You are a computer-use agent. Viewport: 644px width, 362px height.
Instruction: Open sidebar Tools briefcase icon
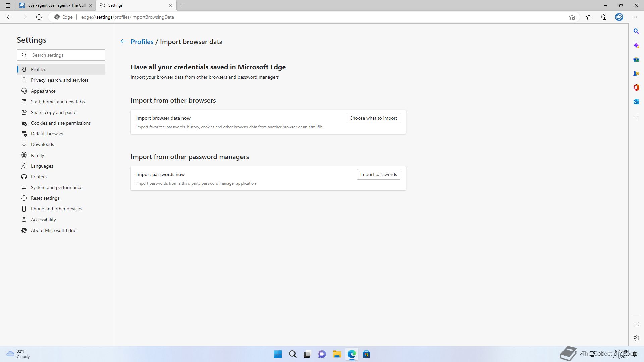(x=636, y=59)
